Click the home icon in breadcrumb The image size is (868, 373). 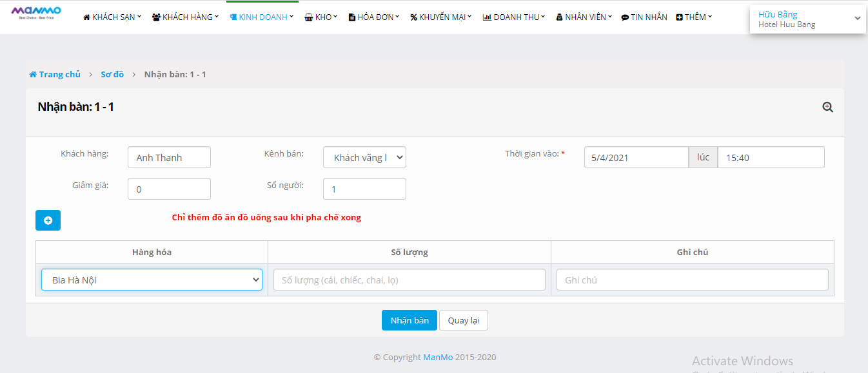[33, 75]
